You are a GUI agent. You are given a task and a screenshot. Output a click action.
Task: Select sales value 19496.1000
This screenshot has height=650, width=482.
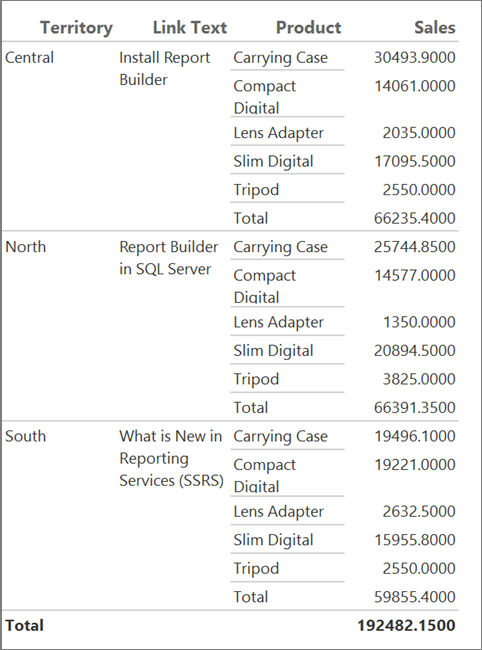415,437
